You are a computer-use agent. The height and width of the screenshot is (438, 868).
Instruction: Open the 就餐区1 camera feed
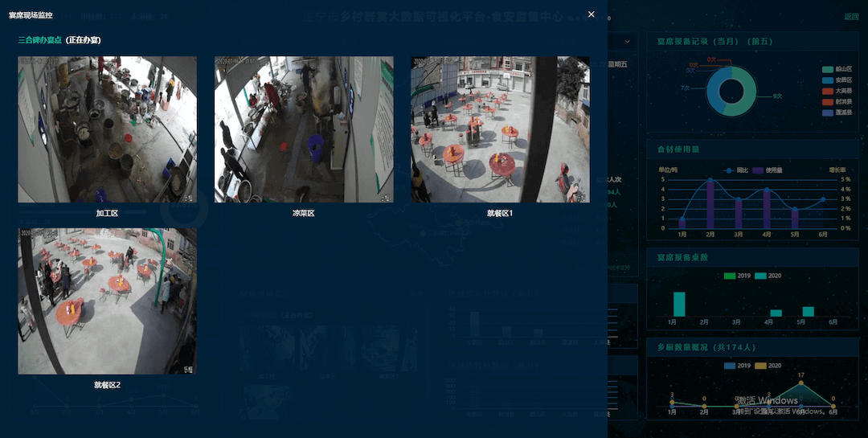[x=500, y=129]
